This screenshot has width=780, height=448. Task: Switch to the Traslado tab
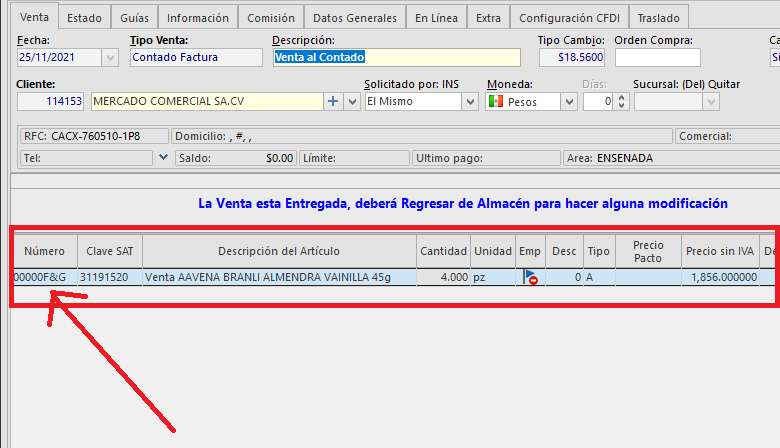point(659,18)
